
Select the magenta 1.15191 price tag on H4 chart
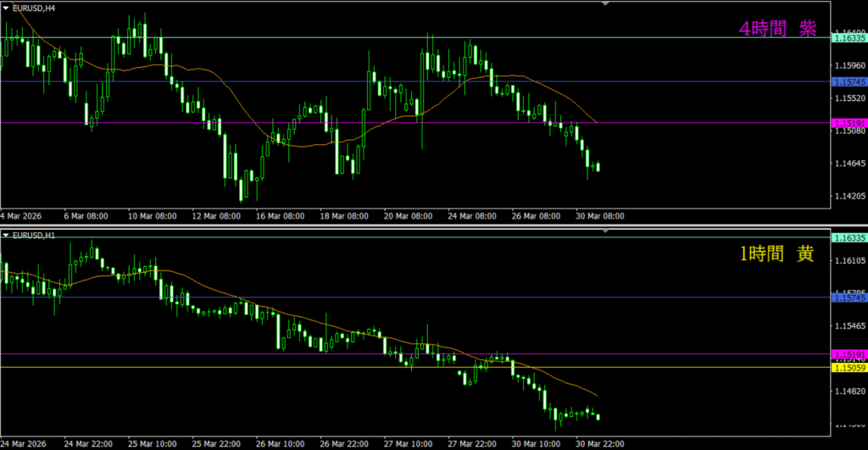(x=849, y=123)
